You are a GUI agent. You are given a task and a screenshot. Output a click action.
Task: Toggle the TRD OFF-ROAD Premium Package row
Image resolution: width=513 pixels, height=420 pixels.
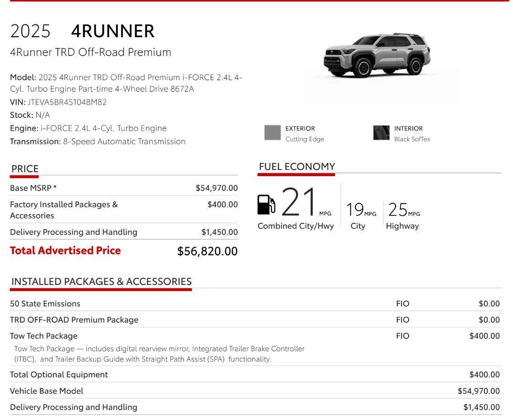[x=74, y=320]
